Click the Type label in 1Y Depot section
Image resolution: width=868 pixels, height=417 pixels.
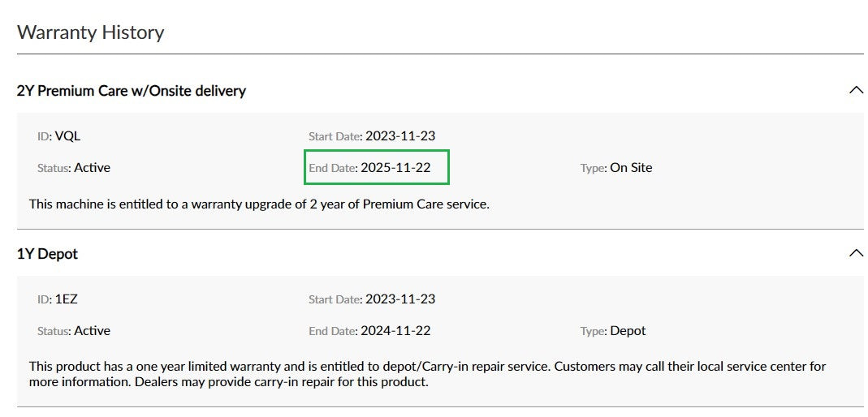594,331
